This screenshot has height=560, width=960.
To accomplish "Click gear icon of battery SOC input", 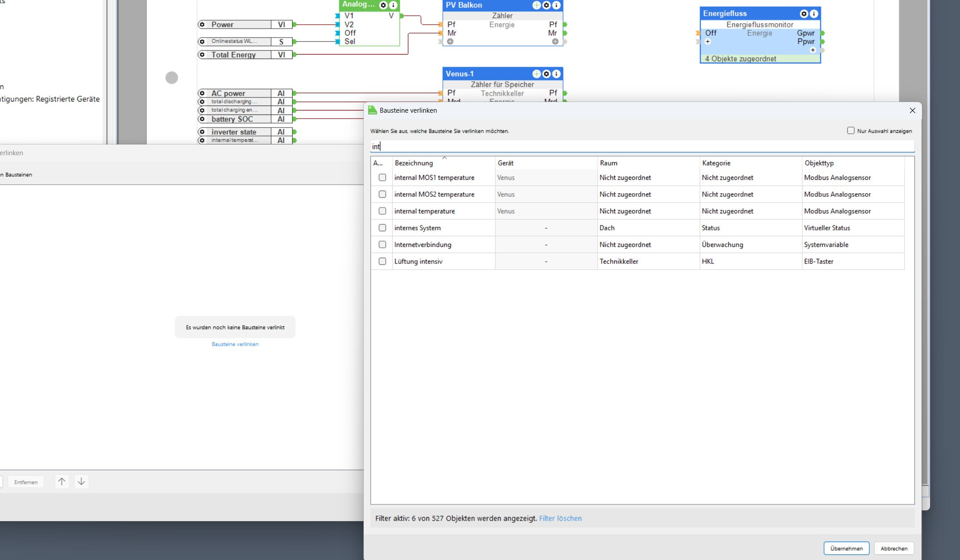I will click(202, 119).
